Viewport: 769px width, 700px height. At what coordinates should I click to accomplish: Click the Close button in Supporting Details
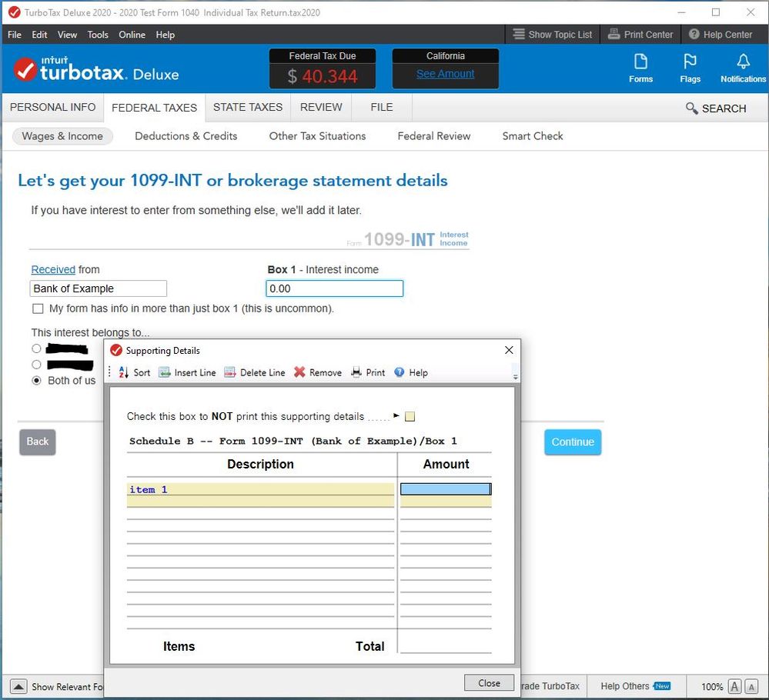coord(489,683)
